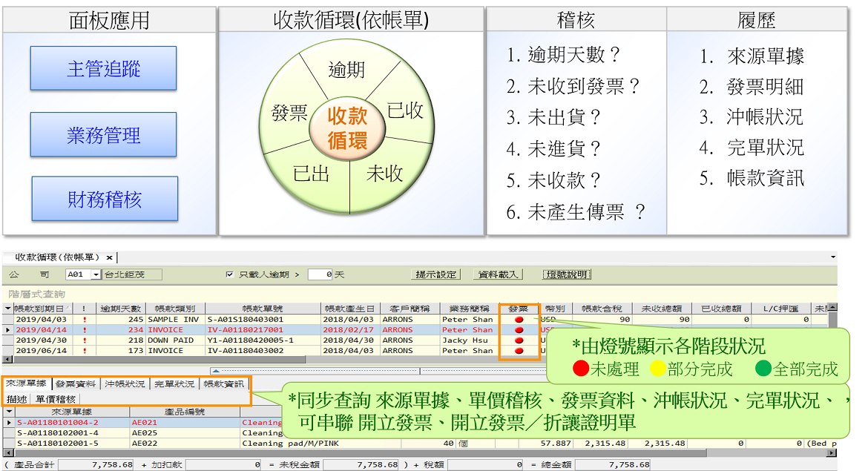Click the red invoice light for S-A01S180403001

(519, 320)
